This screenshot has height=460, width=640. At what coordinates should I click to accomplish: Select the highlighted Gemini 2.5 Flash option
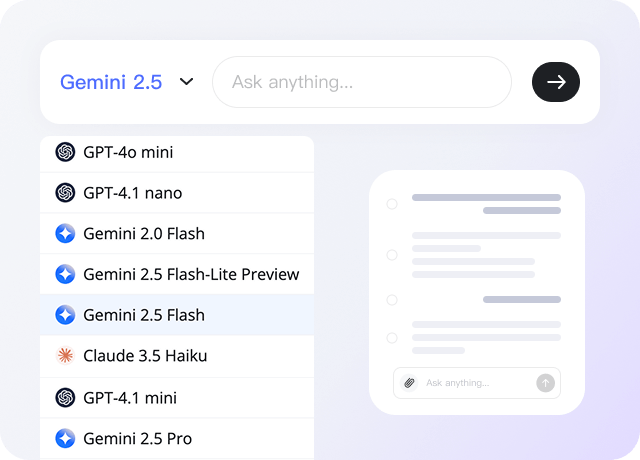tap(144, 315)
